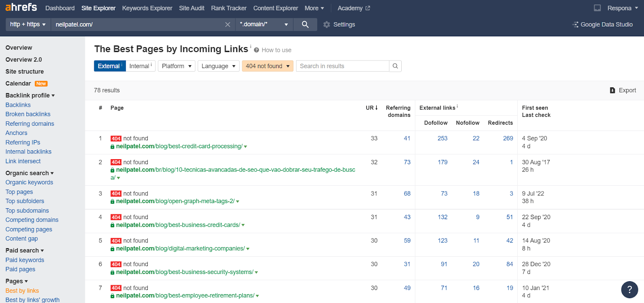This screenshot has height=303, width=644.
Task: Select the External links toggle
Action: (x=110, y=66)
